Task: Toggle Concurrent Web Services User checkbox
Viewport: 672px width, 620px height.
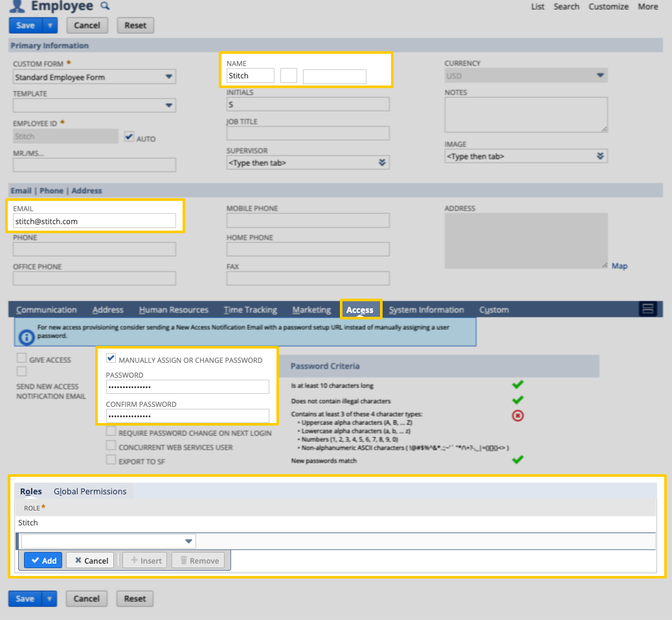Action: pyautogui.click(x=111, y=446)
